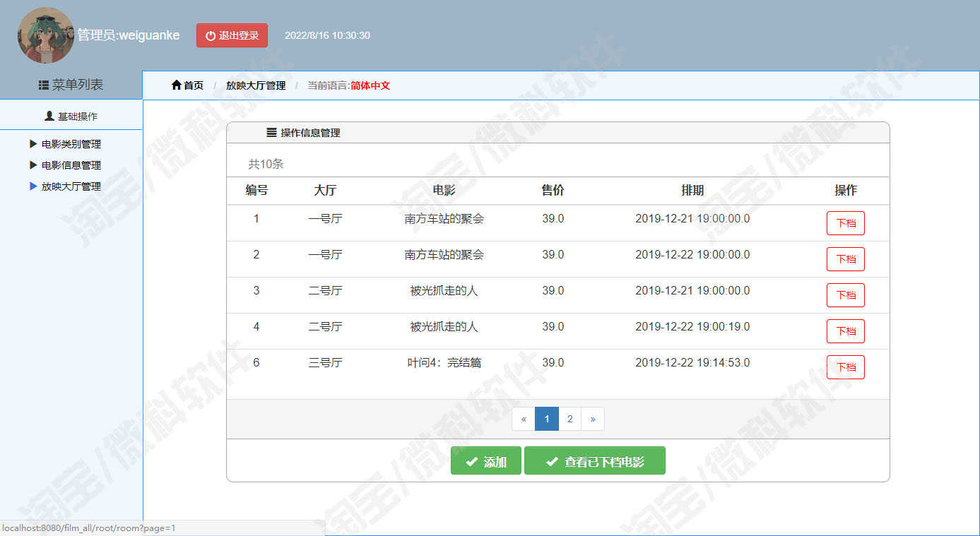Select the 放映大厅管理 menu item
This screenshot has width=980, height=536.
(x=71, y=186)
